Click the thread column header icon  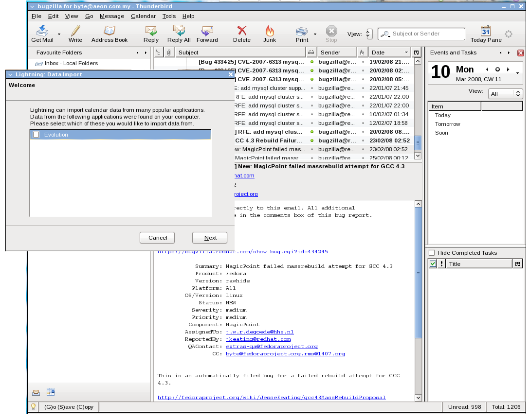pos(158,52)
